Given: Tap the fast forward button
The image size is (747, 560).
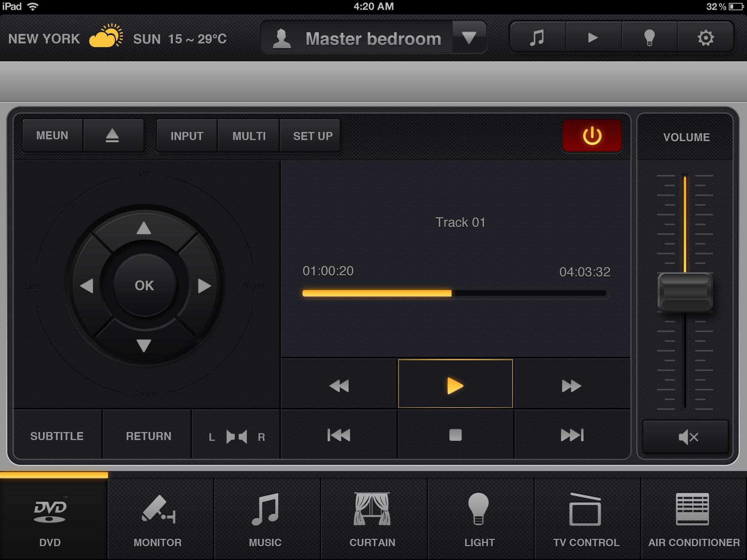Looking at the screenshot, I should [x=571, y=385].
